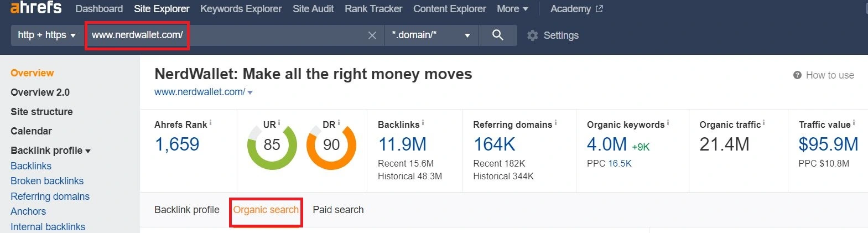Click the DR 90 donut chart
This screenshot has width=868, height=233.
tap(331, 145)
